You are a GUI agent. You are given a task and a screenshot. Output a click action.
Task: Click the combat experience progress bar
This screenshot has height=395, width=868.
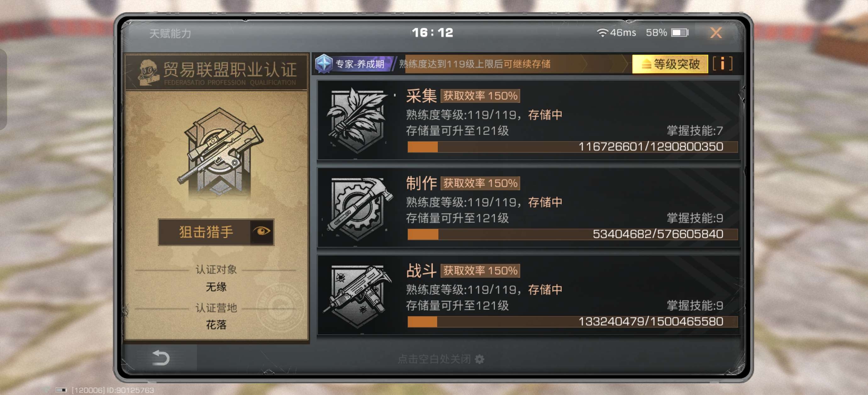coord(572,321)
